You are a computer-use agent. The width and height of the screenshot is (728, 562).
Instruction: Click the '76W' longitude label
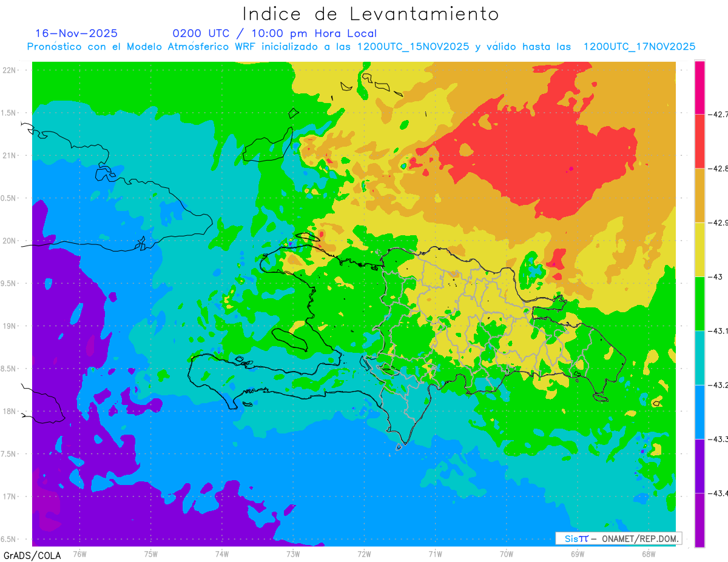click(x=79, y=554)
